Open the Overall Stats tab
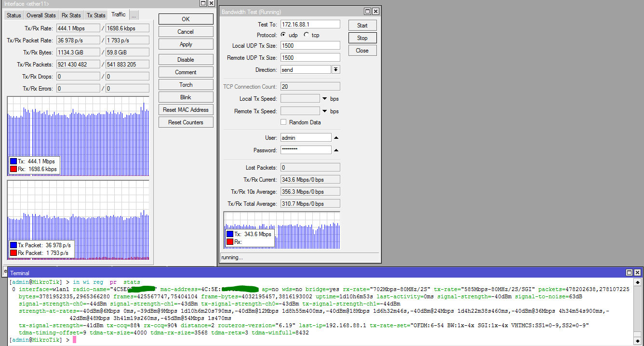Image resolution: width=644 pixels, height=346 pixels. (x=41, y=15)
